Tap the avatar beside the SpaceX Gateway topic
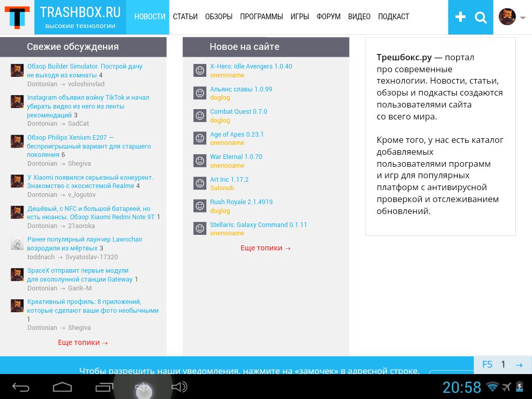 coord(17,275)
